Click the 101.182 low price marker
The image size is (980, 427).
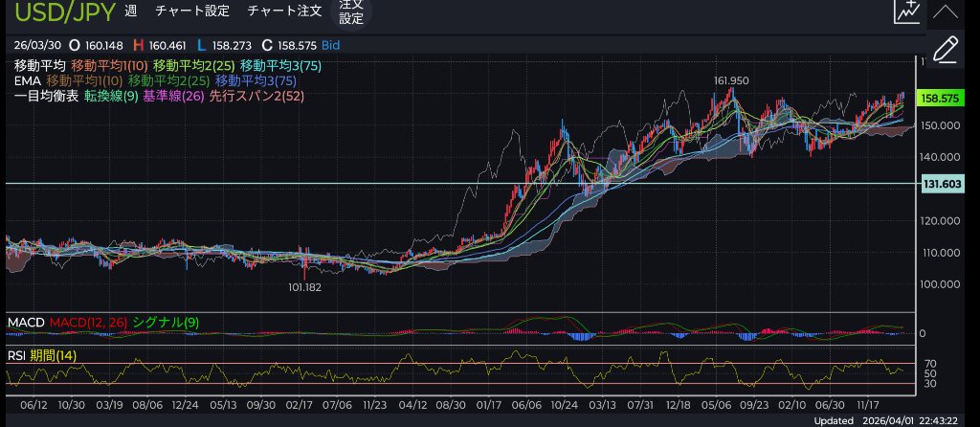pyautogui.click(x=306, y=286)
